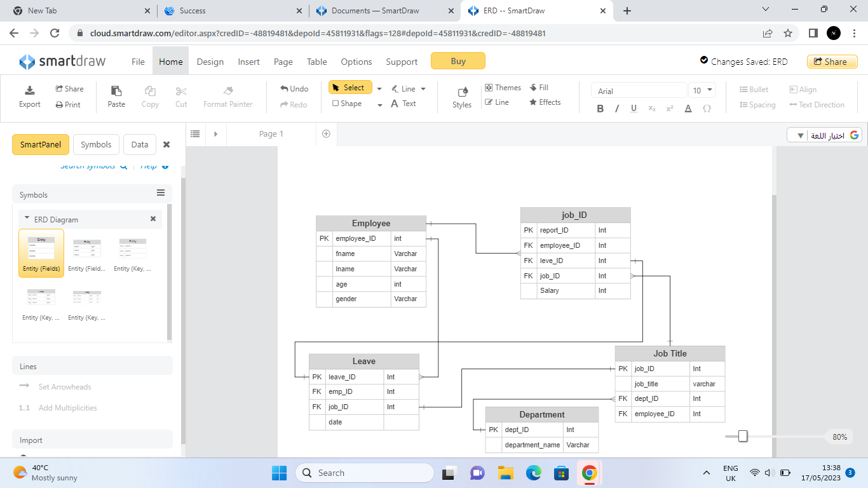Screen dimensions: 868x488
Task: Click the Search symbols link
Action: [93, 166]
